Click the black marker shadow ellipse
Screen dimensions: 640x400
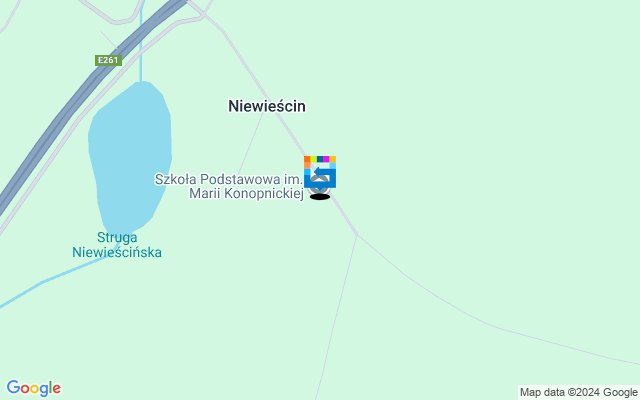click(x=320, y=197)
